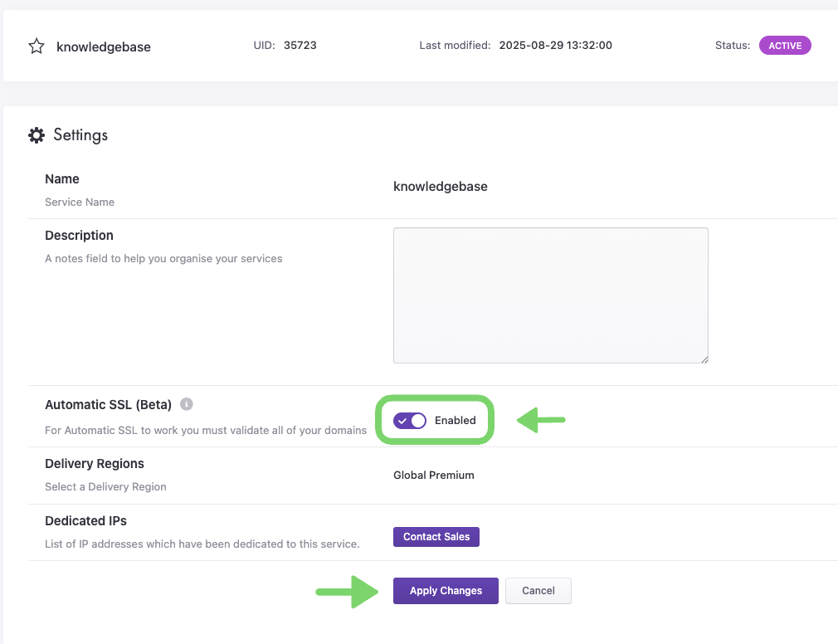Click the Enabled label beside the toggle
This screenshot has height=644, width=838.
(x=456, y=421)
